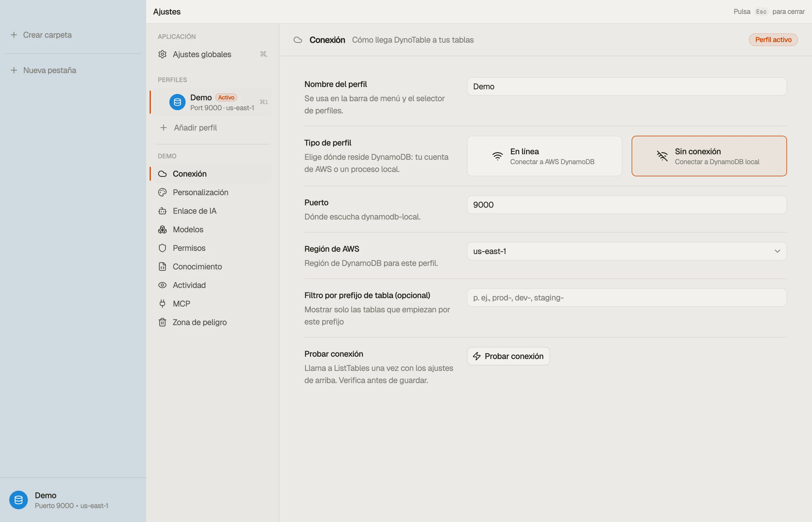Click the lightning bolt icon in Probar conexión button
Screen dimensions: 812x522
point(477,356)
